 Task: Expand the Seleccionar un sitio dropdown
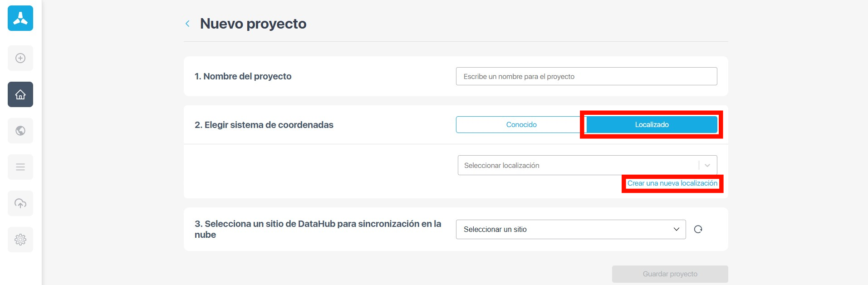pos(570,229)
